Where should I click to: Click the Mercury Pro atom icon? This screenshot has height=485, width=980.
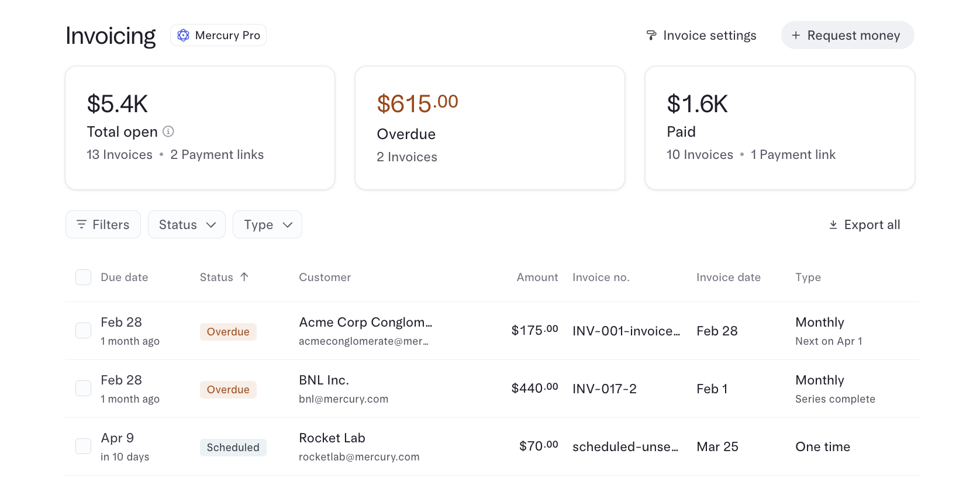[x=184, y=36]
